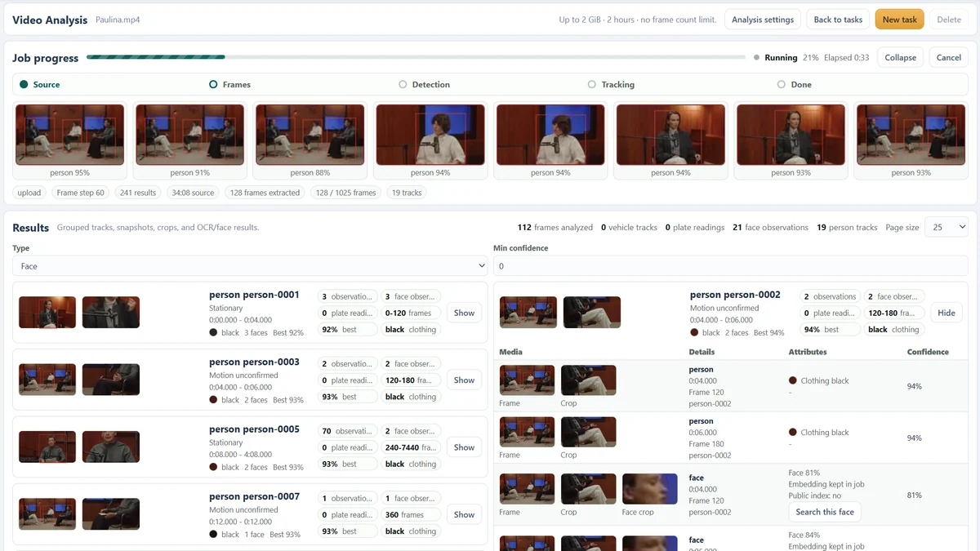Select the Done step

[x=795, y=85]
